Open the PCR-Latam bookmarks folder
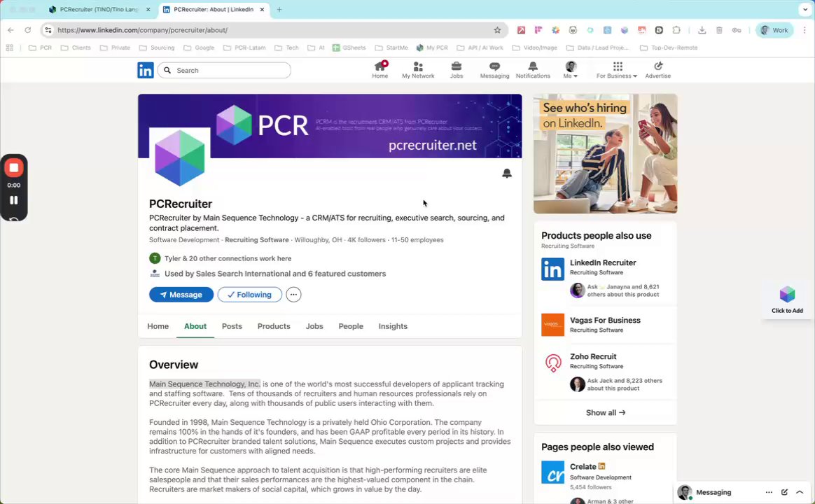The image size is (815, 504). tap(244, 48)
